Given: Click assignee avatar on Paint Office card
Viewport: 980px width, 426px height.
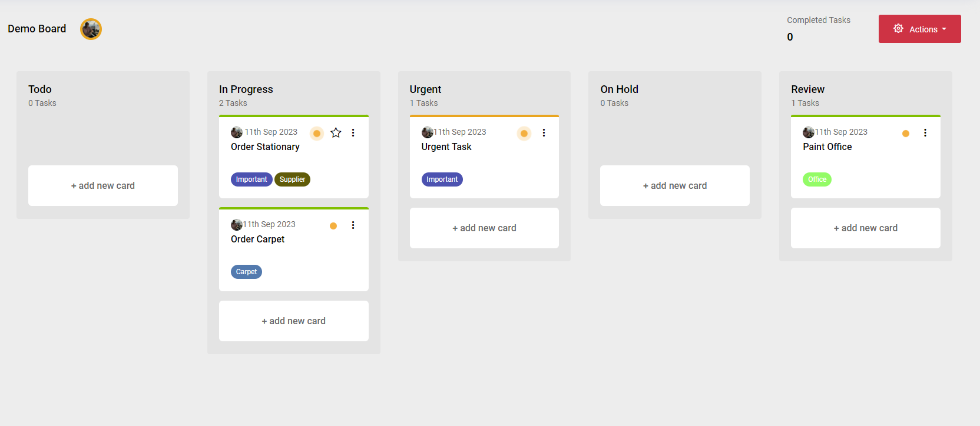Looking at the screenshot, I should tap(808, 132).
